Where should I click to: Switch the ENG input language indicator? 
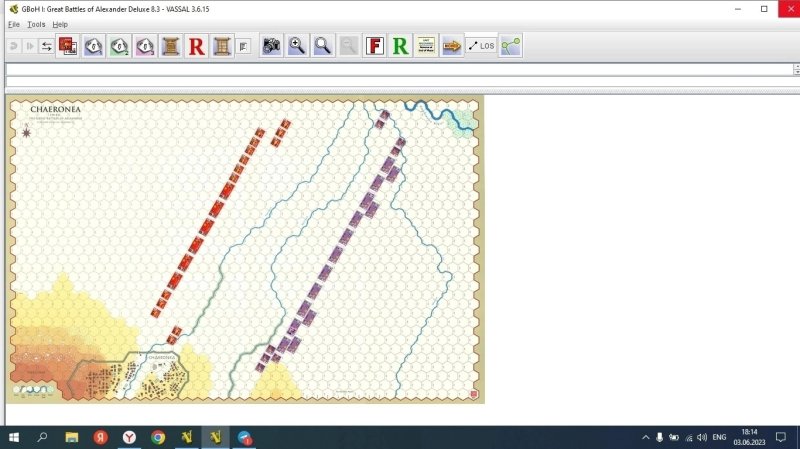tap(719, 437)
